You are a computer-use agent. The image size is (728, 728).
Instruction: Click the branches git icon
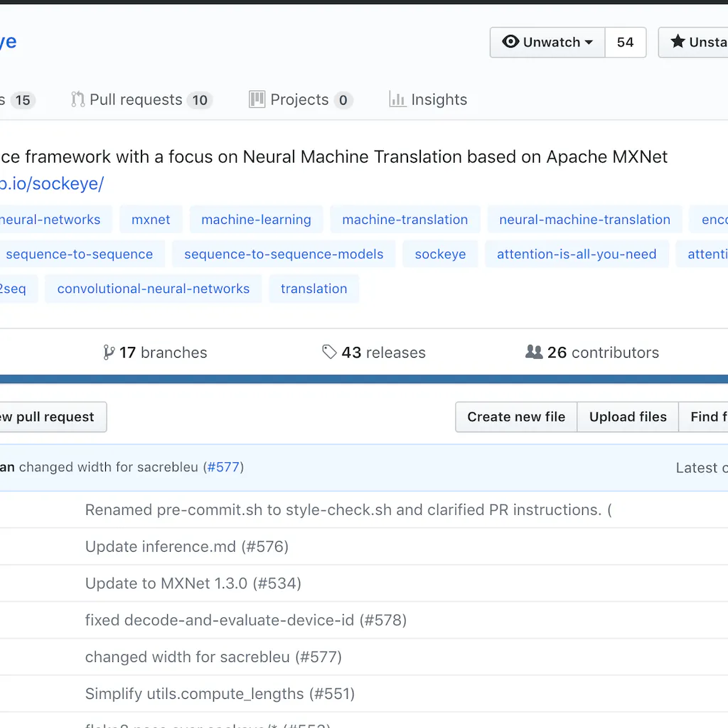point(109,353)
